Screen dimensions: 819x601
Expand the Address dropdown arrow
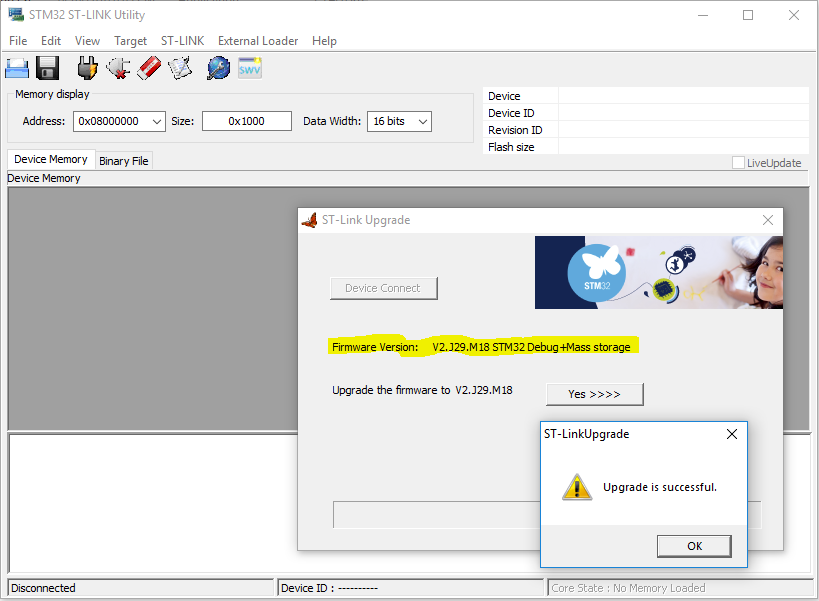tap(156, 122)
